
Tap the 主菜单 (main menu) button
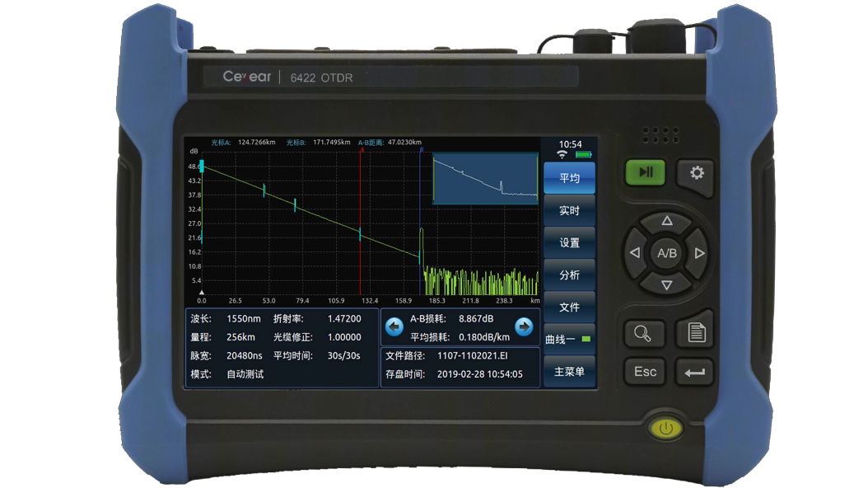(x=569, y=372)
